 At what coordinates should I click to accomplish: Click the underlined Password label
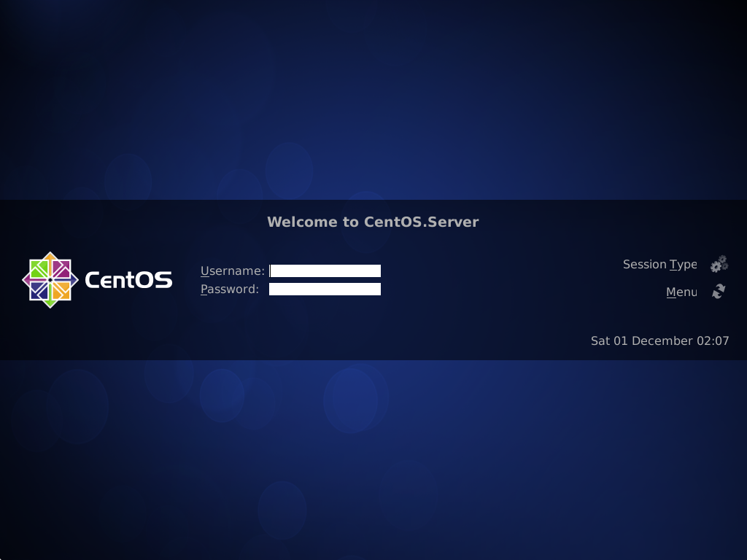[x=229, y=289]
